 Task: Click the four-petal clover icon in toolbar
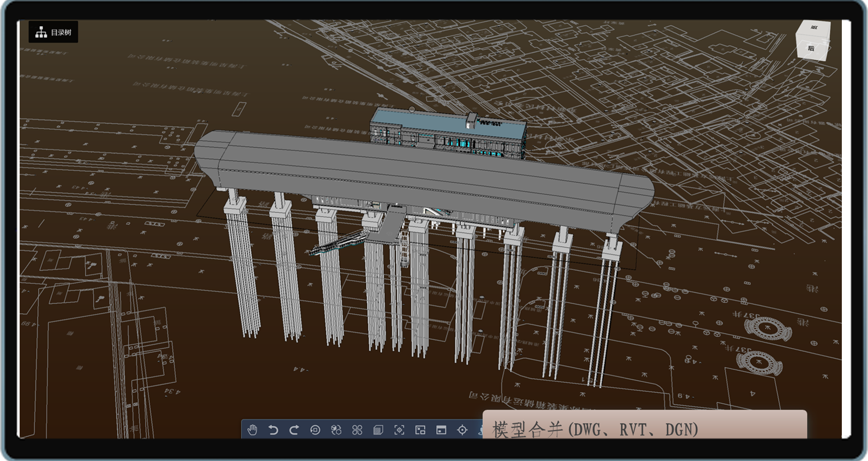pos(357,430)
